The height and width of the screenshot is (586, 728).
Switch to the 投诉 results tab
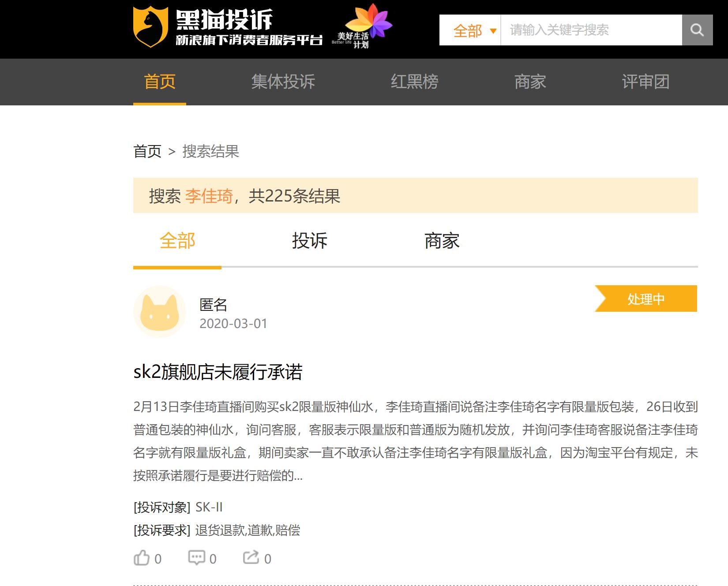click(309, 241)
